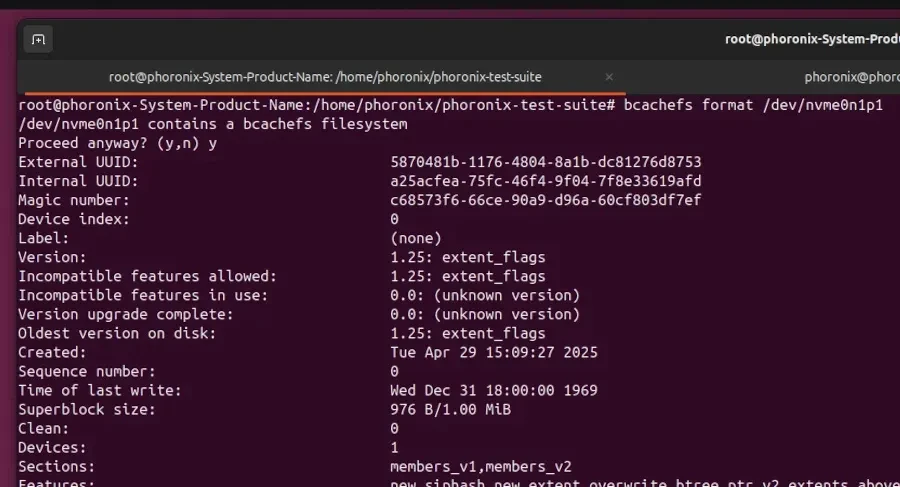
Task: Switch to the root phoronix-test-suite tab
Action: 325,77
